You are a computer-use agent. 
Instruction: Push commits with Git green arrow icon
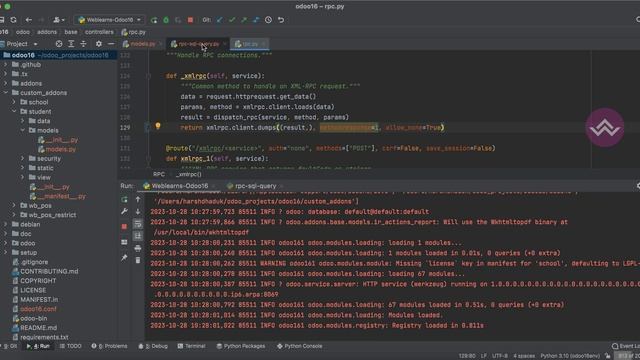[244, 20]
